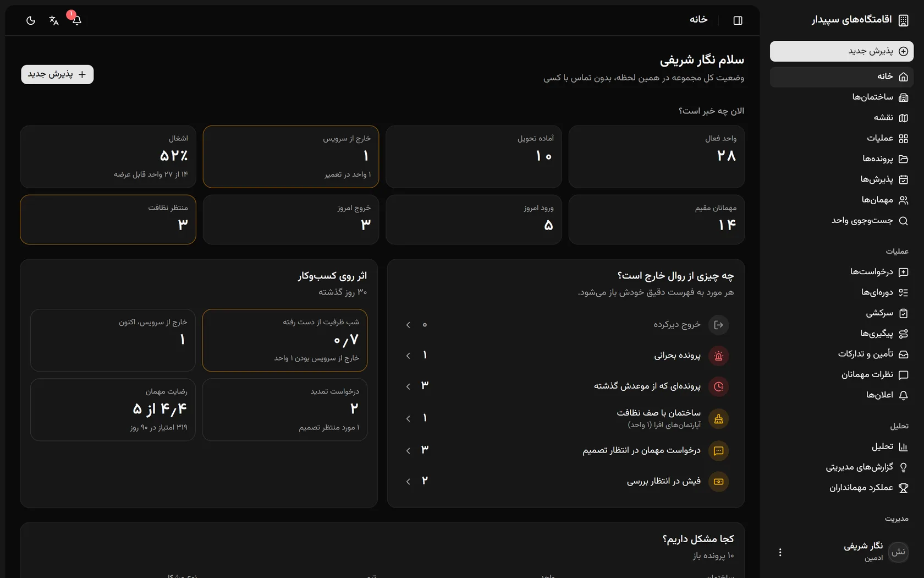Click the گزارش‌های مدیریتی lightbulb icon

point(903,467)
